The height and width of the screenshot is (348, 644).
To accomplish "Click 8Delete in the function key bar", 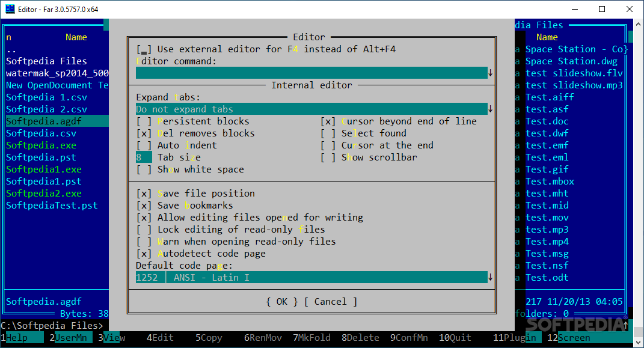I will point(360,338).
